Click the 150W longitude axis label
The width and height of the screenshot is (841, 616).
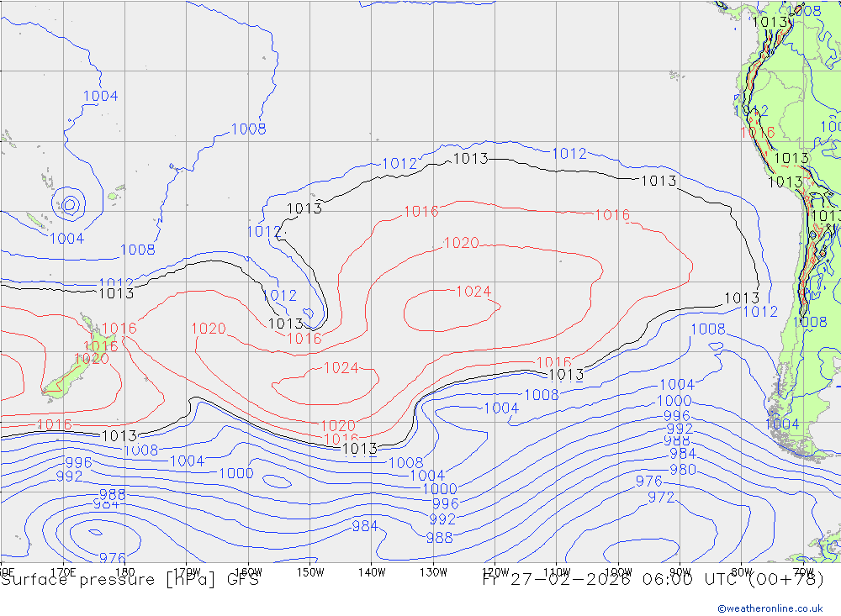click(310, 572)
